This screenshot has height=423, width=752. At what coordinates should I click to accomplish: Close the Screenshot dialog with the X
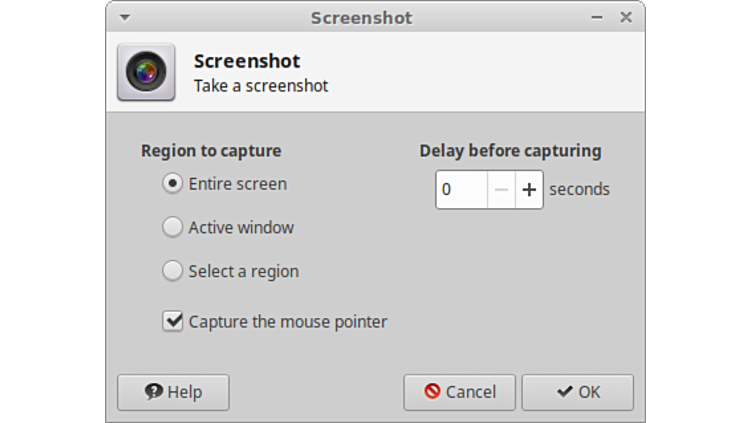(x=626, y=17)
